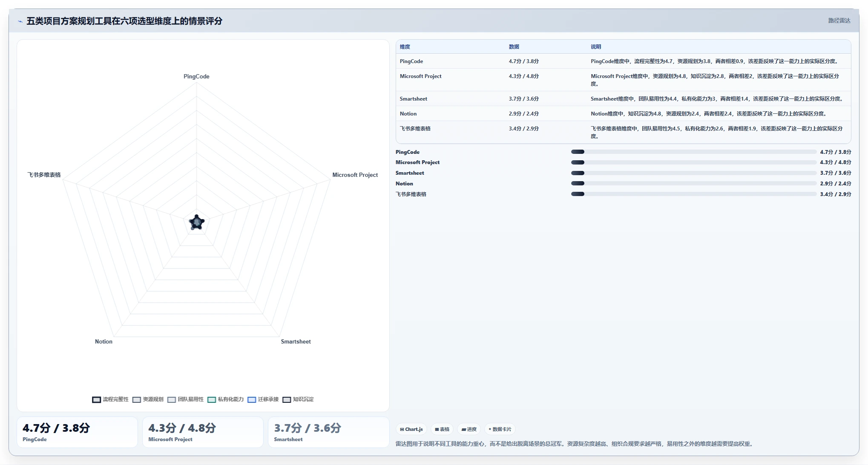Toggle the 流程完整性 legend series
Image resolution: width=868 pixels, height=465 pixels.
[110, 399]
